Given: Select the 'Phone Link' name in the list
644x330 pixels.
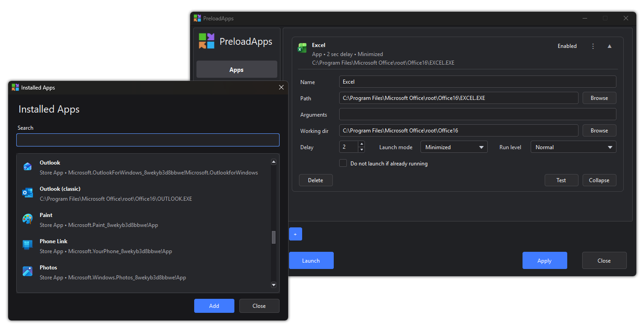Looking at the screenshot, I should click(x=54, y=241).
